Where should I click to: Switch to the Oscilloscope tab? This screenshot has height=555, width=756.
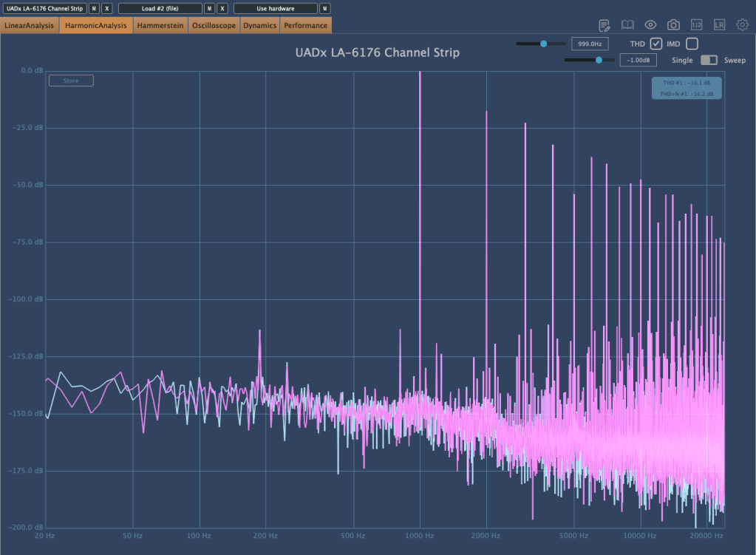point(214,26)
